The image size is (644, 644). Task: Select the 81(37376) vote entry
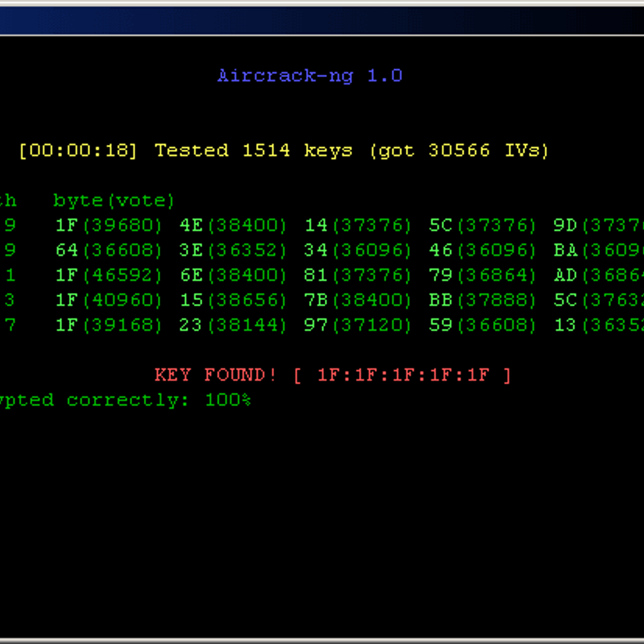click(x=357, y=275)
